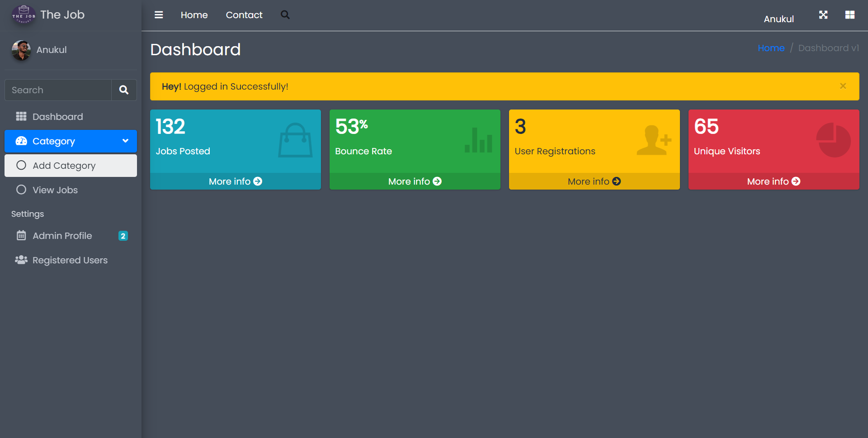Open the Anukul user menu in navbar
This screenshot has width=868, height=438.
tap(778, 19)
